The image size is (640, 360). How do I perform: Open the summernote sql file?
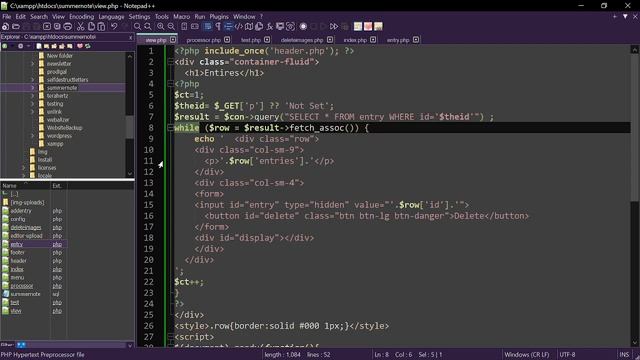25,294
